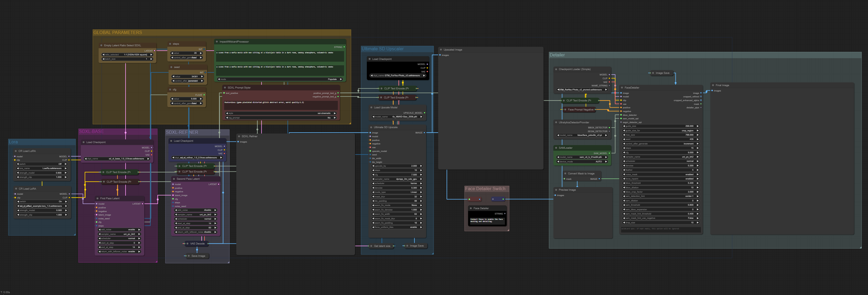Increase the denoise value arrow in FaceDetailer
Image resolution: width=868 pixels, height=295 pixels.
(697, 166)
